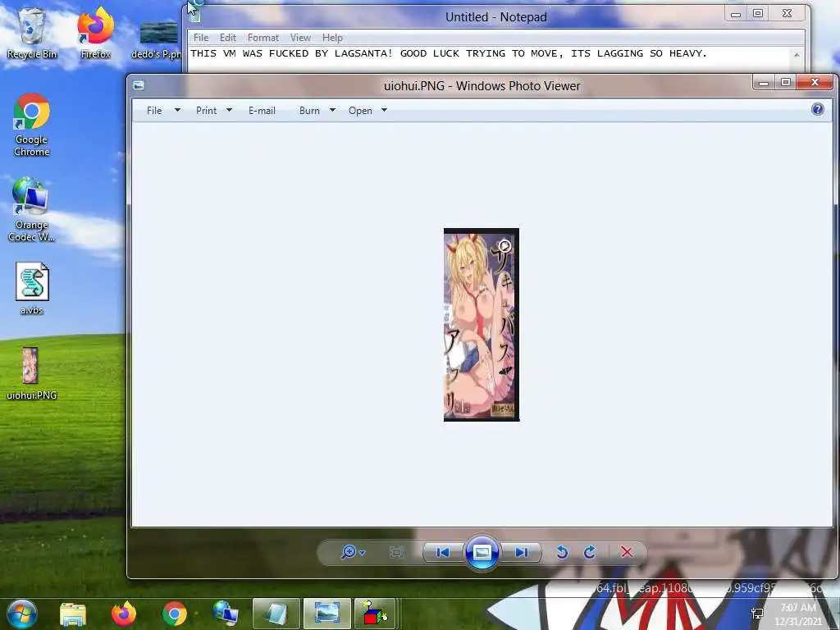Launch Firefox from the taskbar
840x630 pixels.
click(124, 614)
